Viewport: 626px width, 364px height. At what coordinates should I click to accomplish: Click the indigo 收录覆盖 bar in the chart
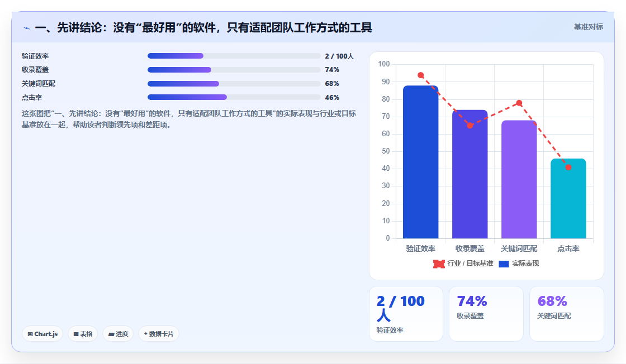(470, 174)
